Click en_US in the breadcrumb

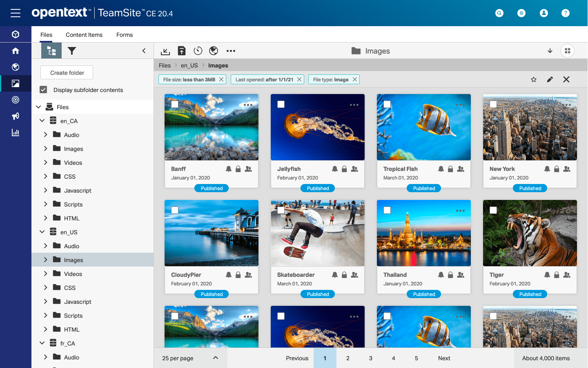189,65
